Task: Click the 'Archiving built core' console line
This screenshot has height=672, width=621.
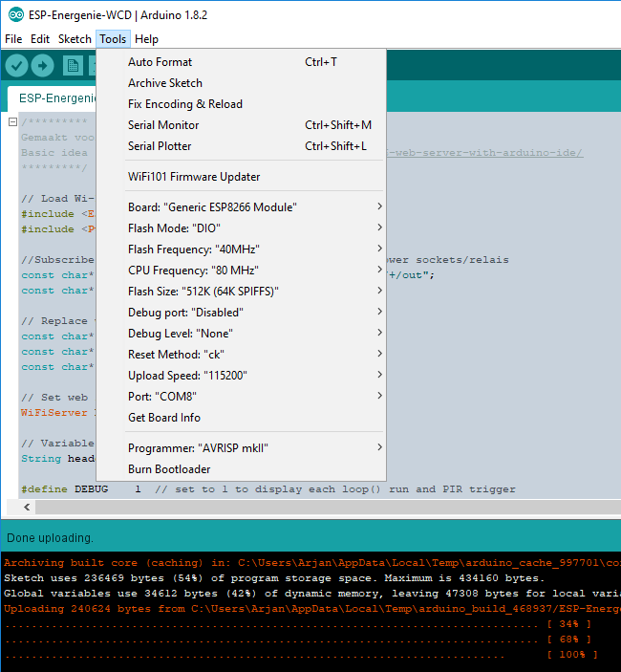Action: 312,563
